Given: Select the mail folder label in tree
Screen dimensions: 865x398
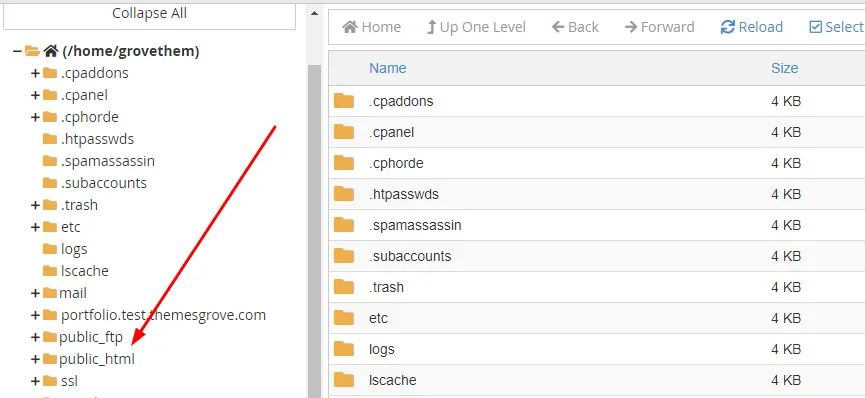Looking at the screenshot, I should (73, 293).
